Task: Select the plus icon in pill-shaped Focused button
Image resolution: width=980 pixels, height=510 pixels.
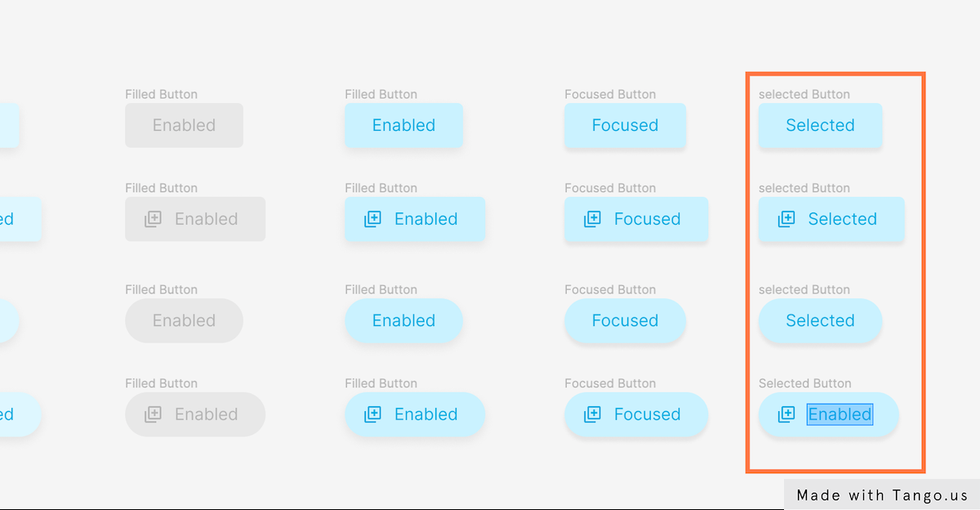Action: pos(592,414)
